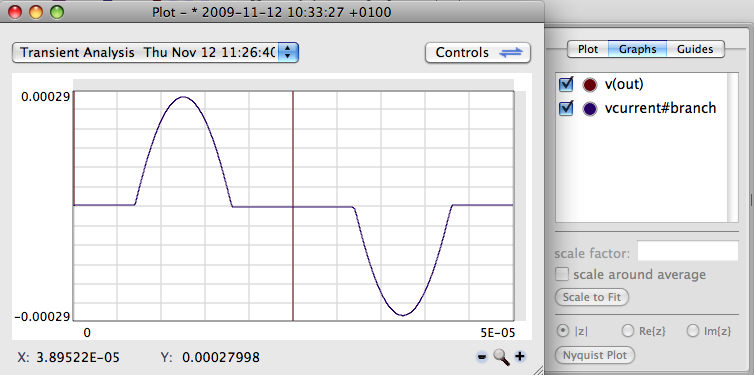
Task: Select the Re{z} radio button
Action: point(628,331)
